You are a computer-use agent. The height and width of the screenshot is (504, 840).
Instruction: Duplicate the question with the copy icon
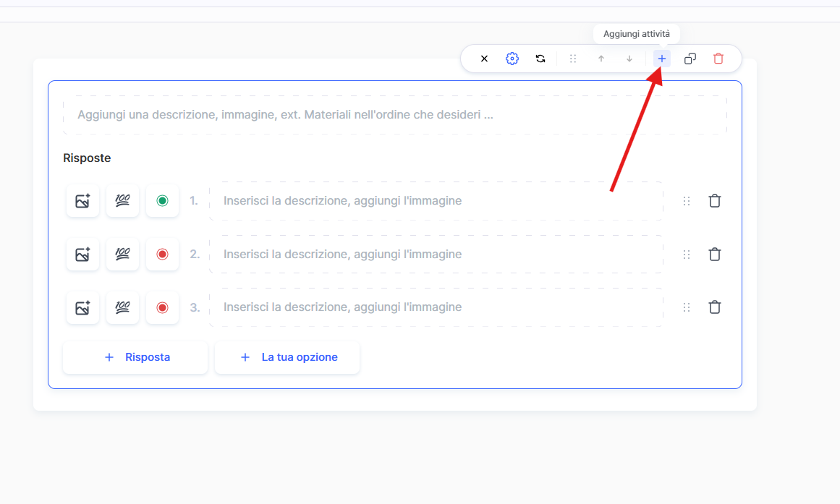pyautogui.click(x=690, y=59)
